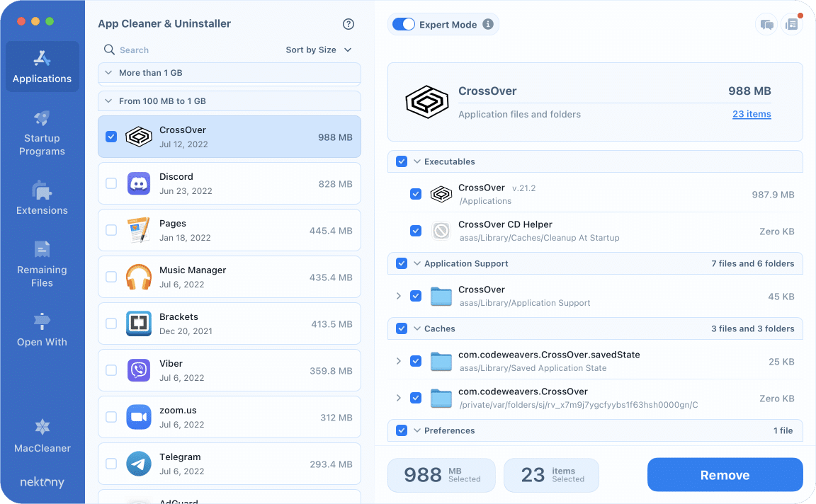The width and height of the screenshot is (816, 504).
Task: Open Remaining Files section
Action: click(x=42, y=264)
